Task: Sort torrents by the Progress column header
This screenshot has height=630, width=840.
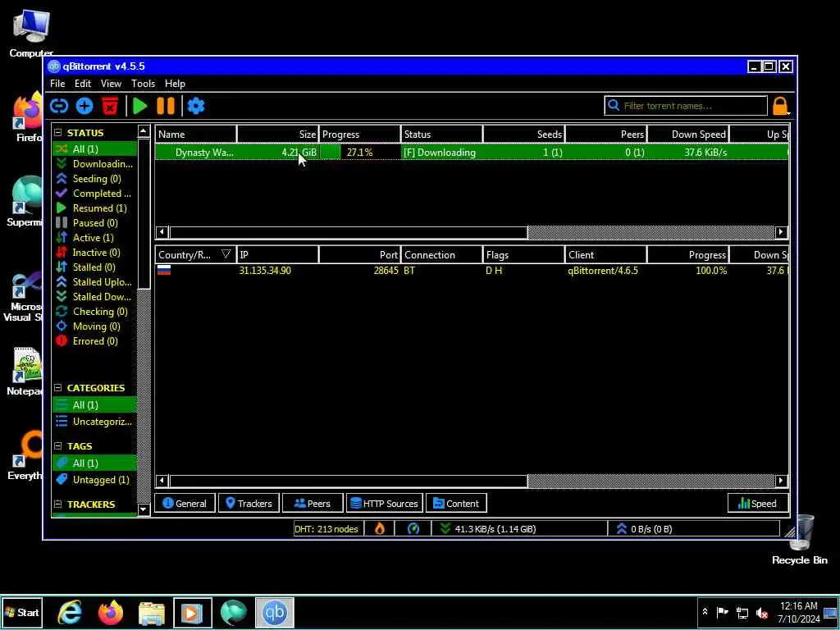Action: click(359, 135)
